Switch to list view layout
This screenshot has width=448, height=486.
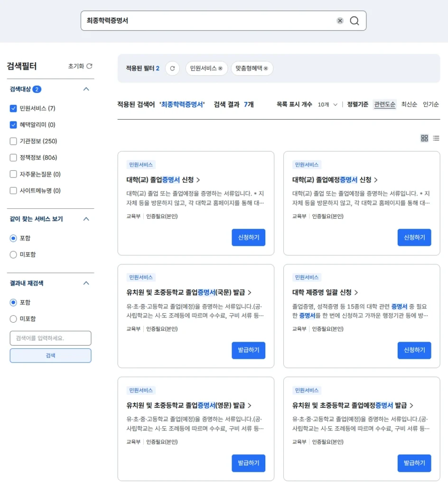[x=437, y=138]
